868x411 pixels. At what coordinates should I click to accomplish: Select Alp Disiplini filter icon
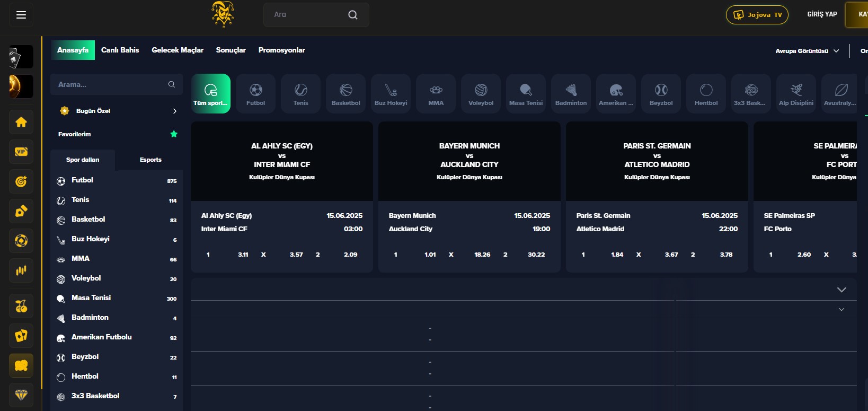pos(796,94)
